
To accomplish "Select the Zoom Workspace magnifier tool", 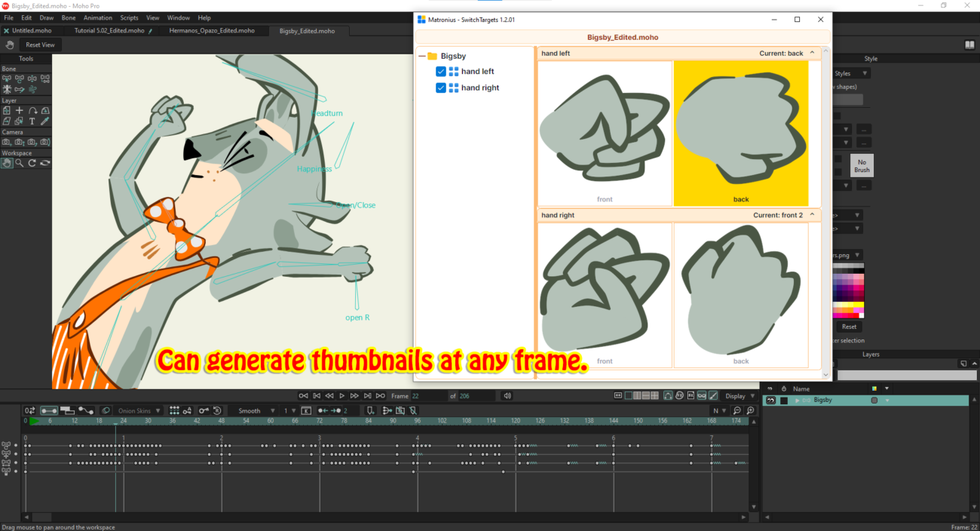I will click(x=20, y=163).
